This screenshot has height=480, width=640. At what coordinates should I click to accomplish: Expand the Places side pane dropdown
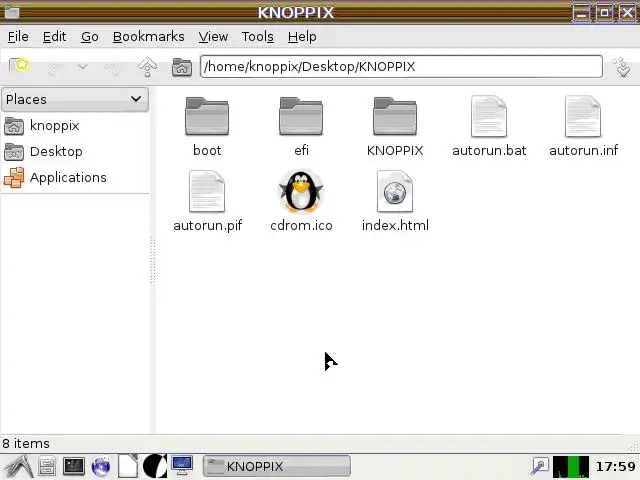click(x=75, y=99)
